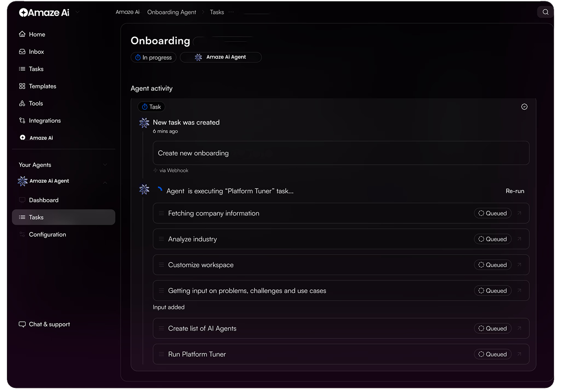Click the drag handle on Customize workspace
Screen dimensions: 561x392
pyautogui.click(x=162, y=265)
